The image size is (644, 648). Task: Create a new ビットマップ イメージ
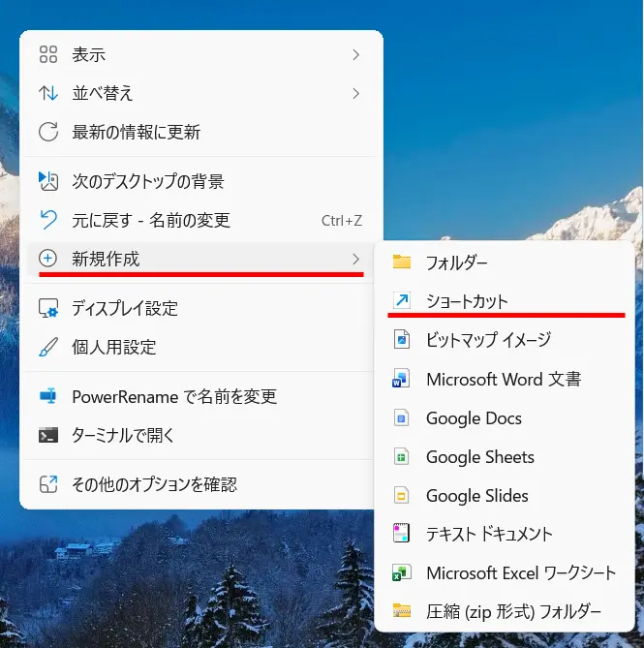click(505, 340)
